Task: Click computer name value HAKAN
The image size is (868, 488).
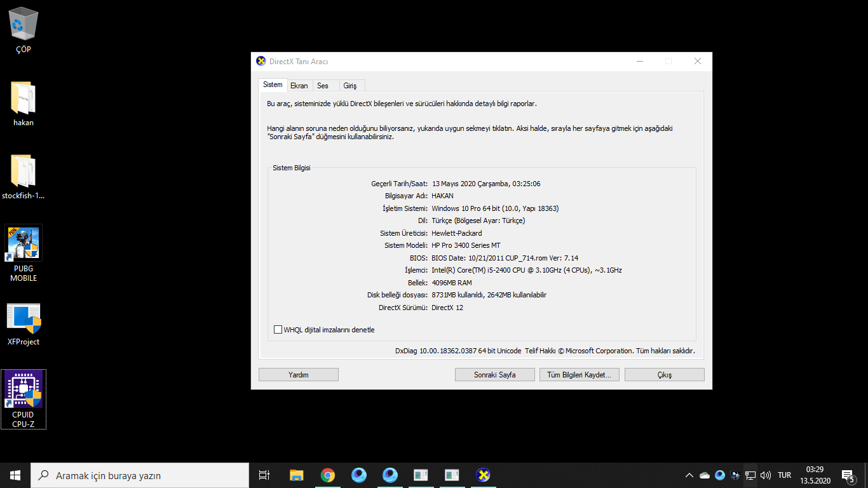Action: pyautogui.click(x=442, y=196)
